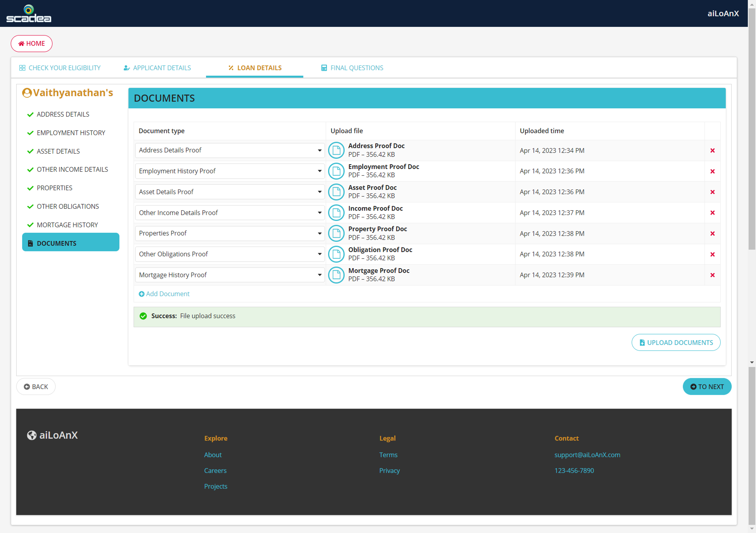The width and height of the screenshot is (756, 533).
Task: Expand Asset Details Proof dropdown
Action: 230,192
